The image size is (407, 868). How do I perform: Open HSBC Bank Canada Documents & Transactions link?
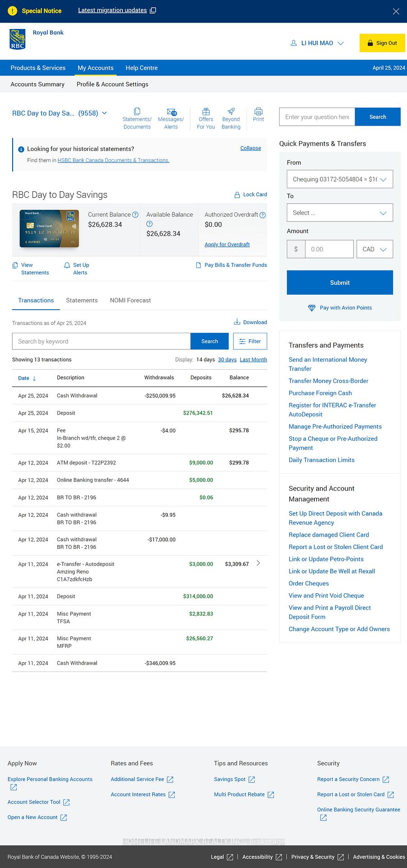pyautogui.click(x=113, y=160)
